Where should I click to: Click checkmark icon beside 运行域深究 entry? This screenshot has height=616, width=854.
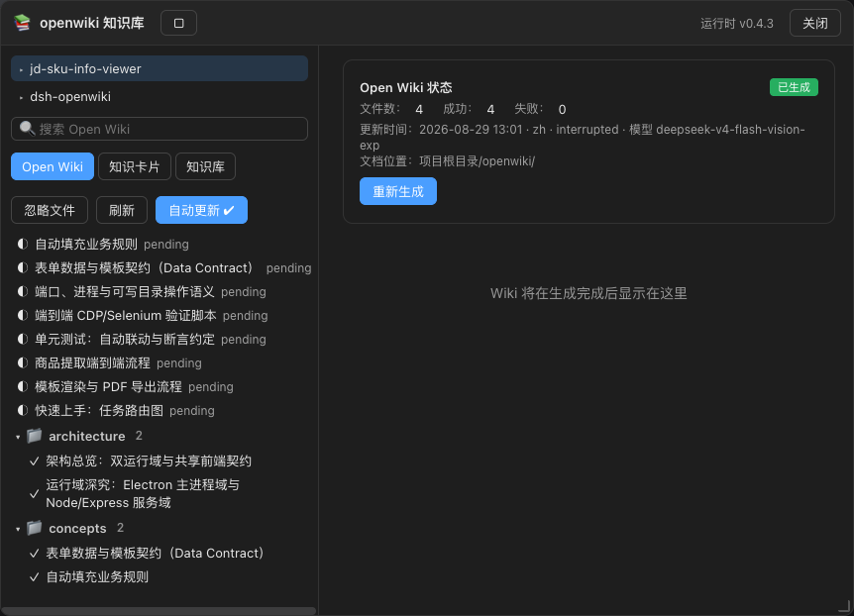click(x=35, y=494)
